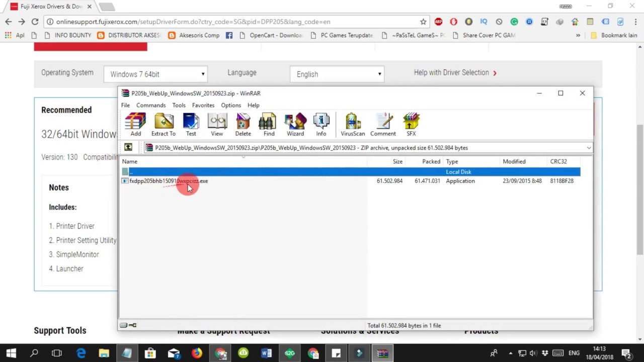This screenshot has height=362, width=644.
Task: Open the File menu in WinRAR
Action: [x=125, y=105]
